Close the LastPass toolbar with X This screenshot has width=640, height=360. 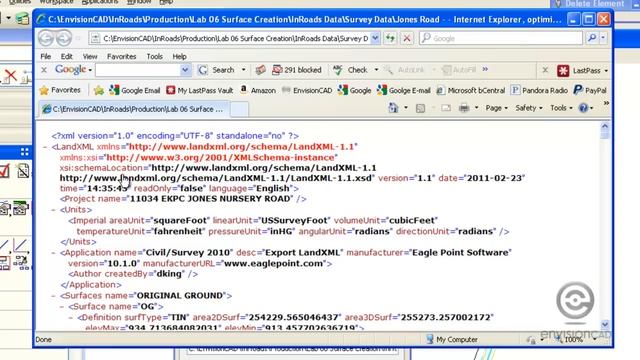(545, 70)
